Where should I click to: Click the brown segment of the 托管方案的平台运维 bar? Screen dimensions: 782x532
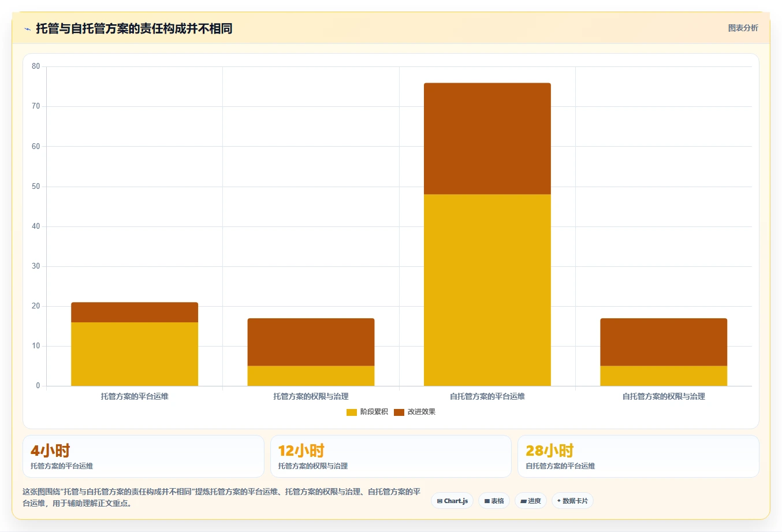135,312
